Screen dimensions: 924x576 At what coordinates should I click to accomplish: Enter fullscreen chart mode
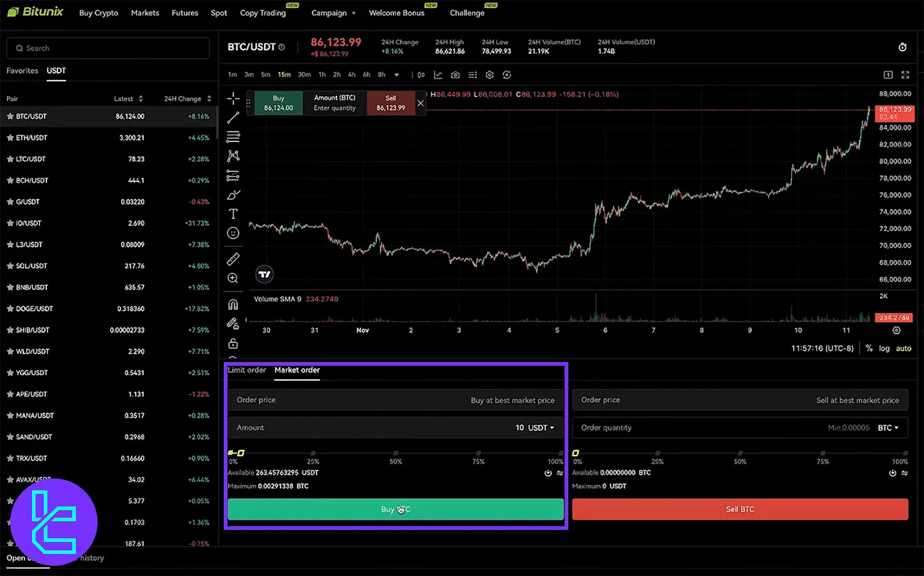(906, 75)
